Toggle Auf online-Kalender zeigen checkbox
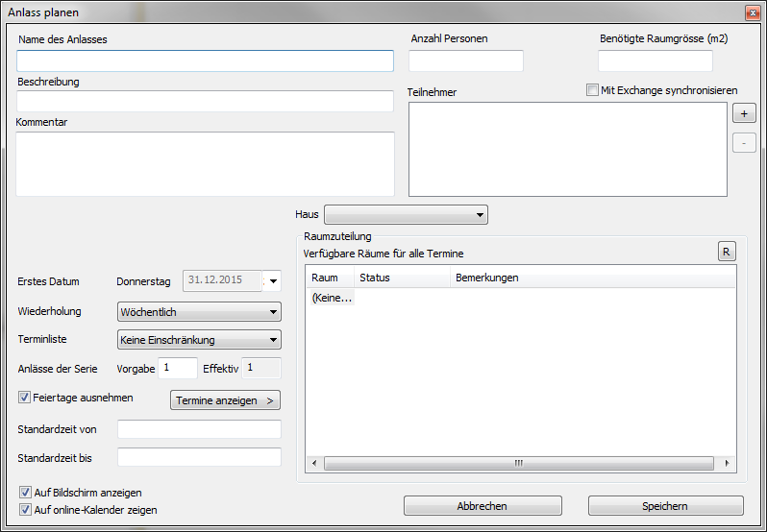The image size is (767, 532). pos(24,510)
